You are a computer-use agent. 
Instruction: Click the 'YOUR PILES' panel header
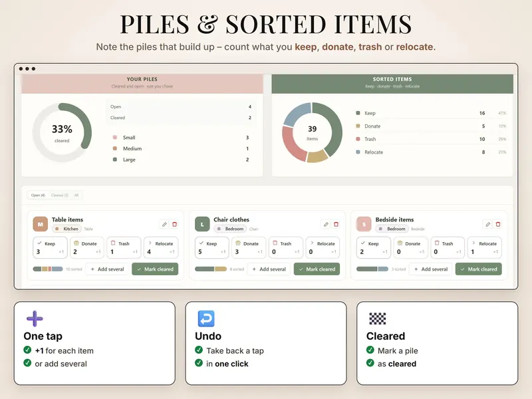click(142, 84)
